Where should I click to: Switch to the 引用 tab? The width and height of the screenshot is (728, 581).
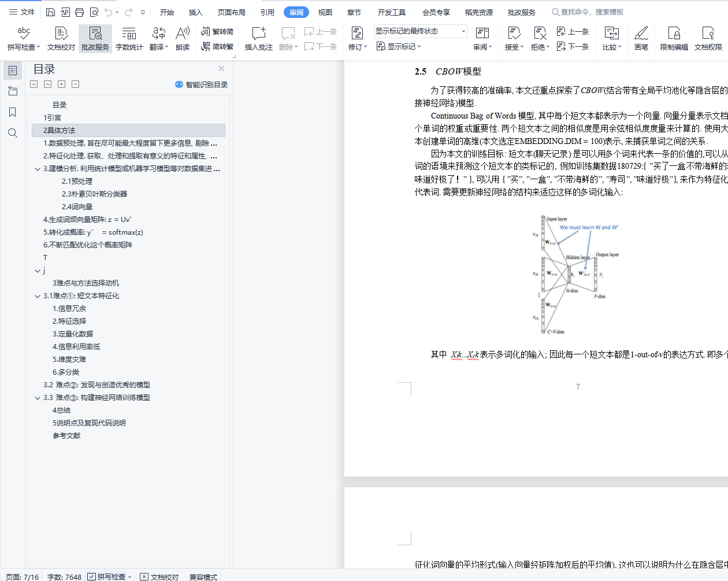(268, 12)
